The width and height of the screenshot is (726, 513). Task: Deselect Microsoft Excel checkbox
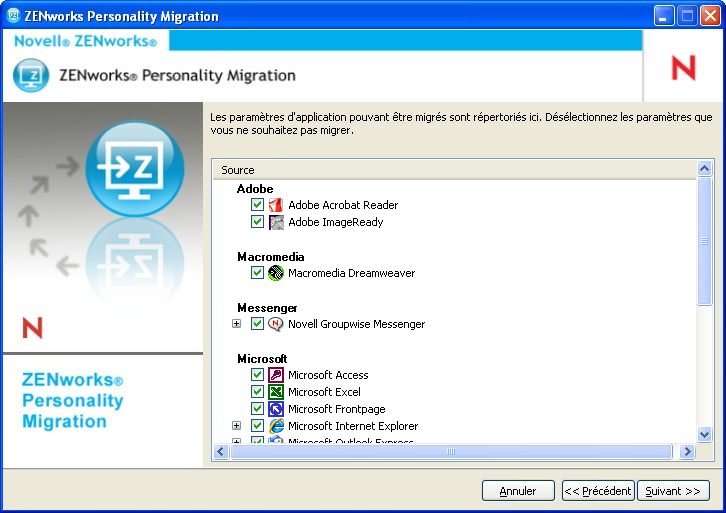257,392
